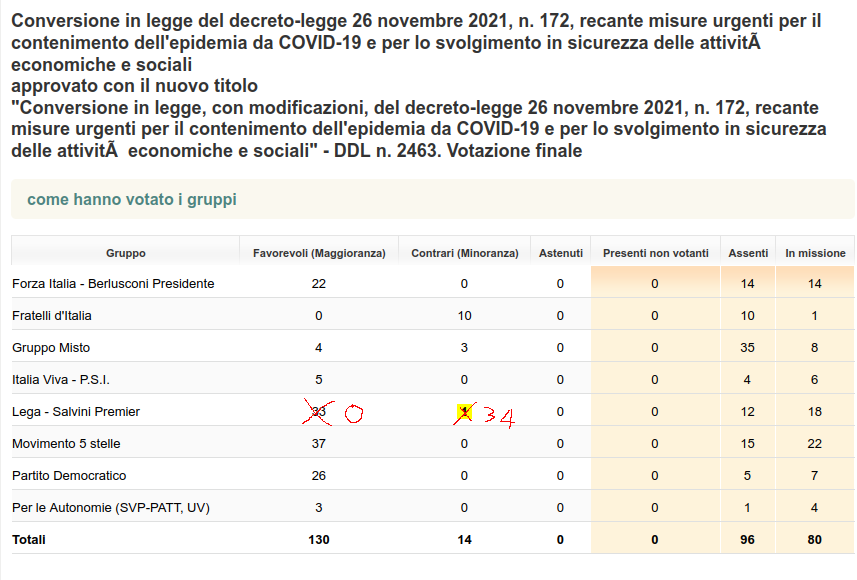The height and width of the screenshot is (580, 857).
Task: Select the Presenti non votanti column header
Action: (655, 253)
